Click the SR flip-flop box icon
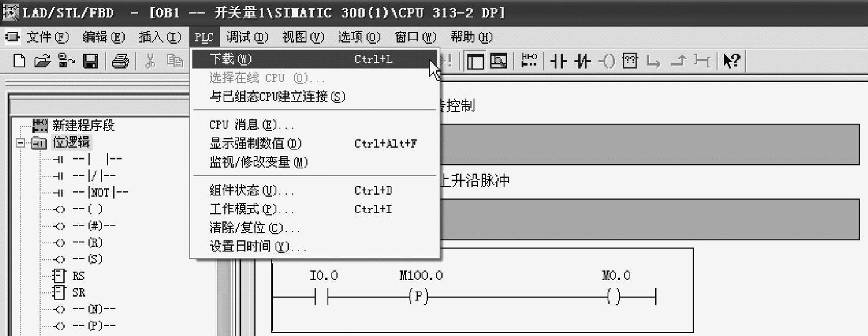 pyautogui.click(x=59, y=292)
